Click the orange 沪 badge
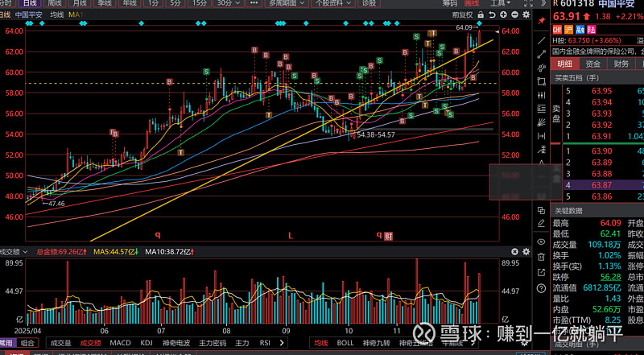 pos(569,30)
